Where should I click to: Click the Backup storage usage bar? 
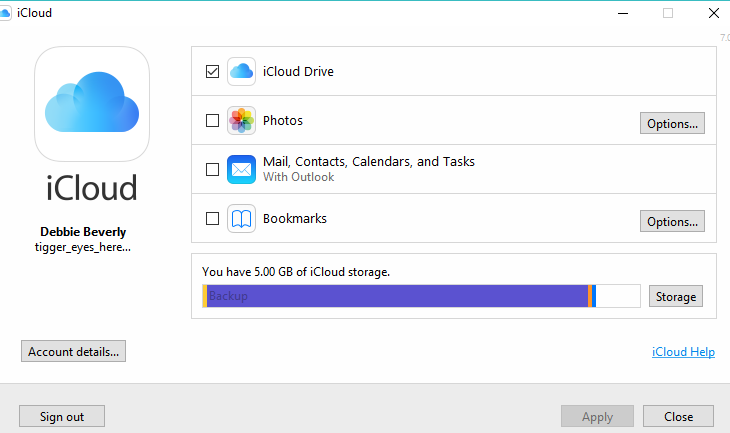[x=396, y=296]
